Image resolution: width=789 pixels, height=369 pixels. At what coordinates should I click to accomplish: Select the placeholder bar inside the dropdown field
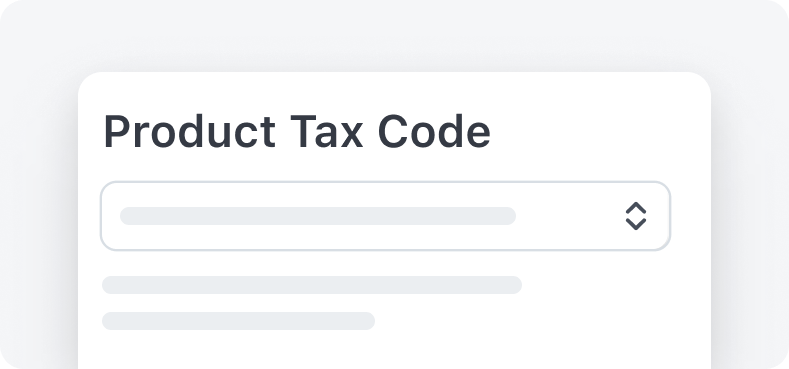[x=318, y=216]
